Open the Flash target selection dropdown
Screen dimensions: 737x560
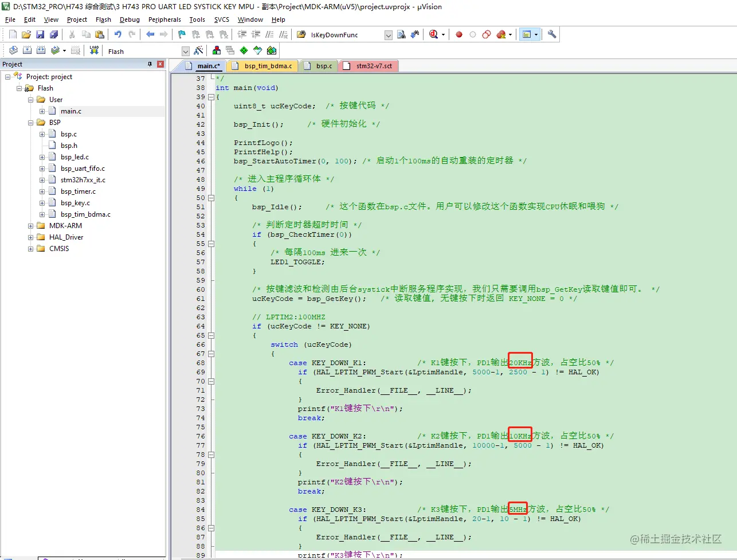[x=185, y=51]
